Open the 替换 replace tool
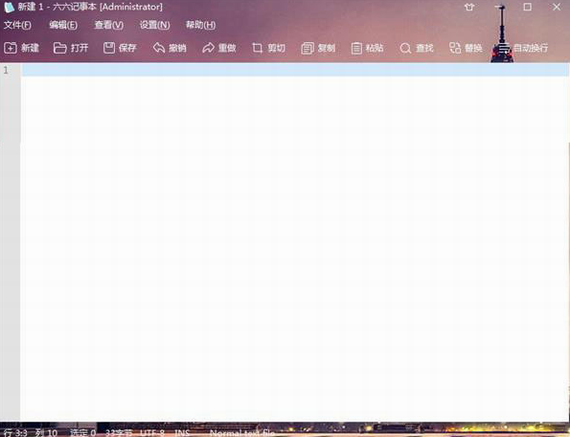 pyautogui.click(x=466, y=48)
